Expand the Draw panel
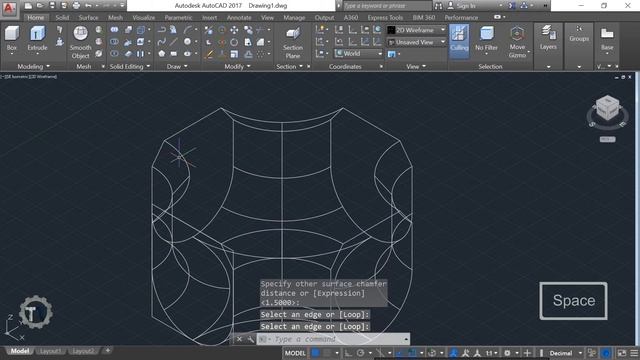The height and width of the screenshot is (360, 640). tap(177, 66)
